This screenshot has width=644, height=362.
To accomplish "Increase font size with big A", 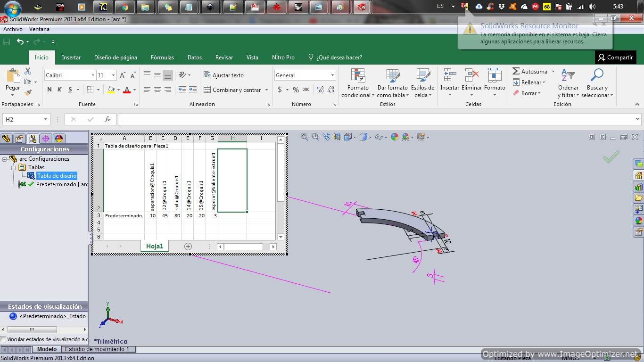I will [x=123, y=75].
